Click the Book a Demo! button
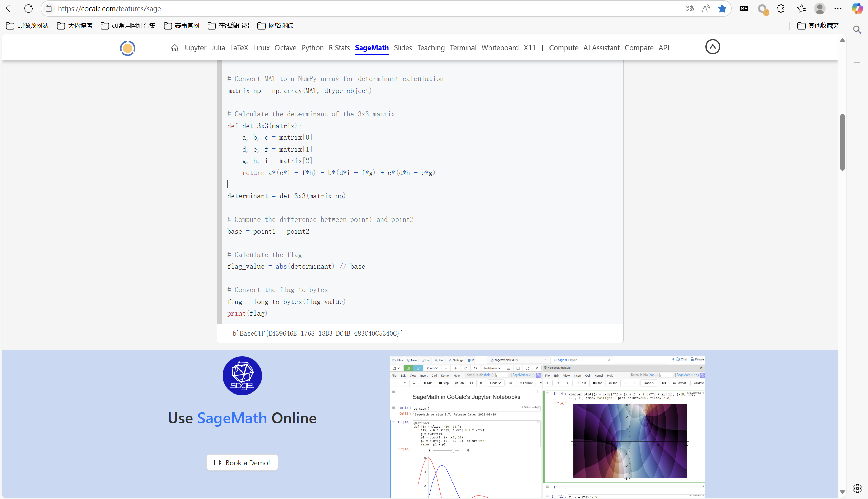 click(242, 463)
